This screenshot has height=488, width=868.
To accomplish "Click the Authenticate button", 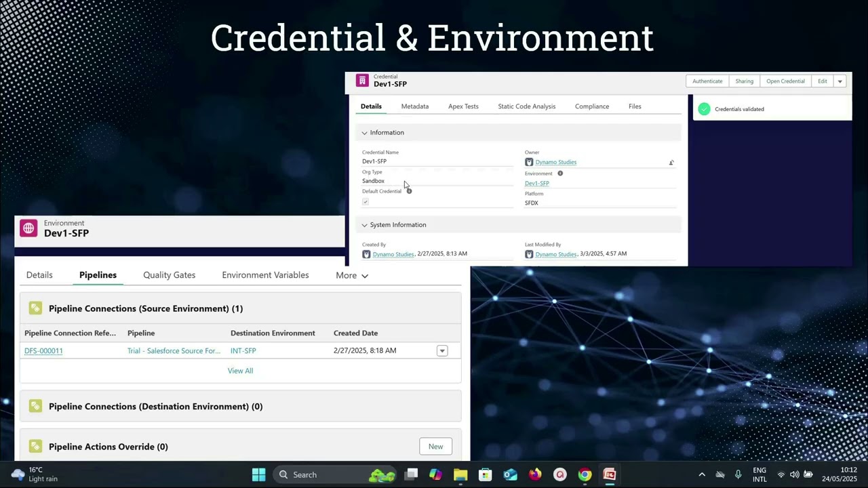I will (x=707, y=81).
